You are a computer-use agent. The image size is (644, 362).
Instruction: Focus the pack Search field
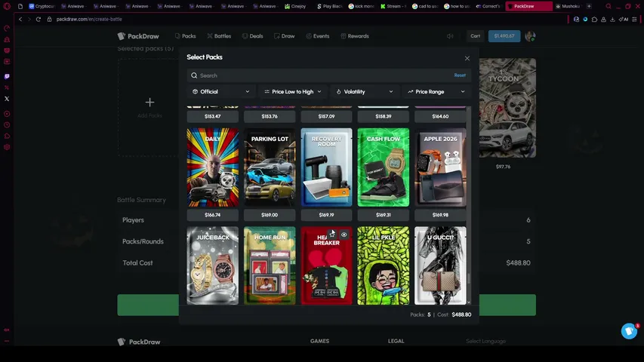(328, 75)
